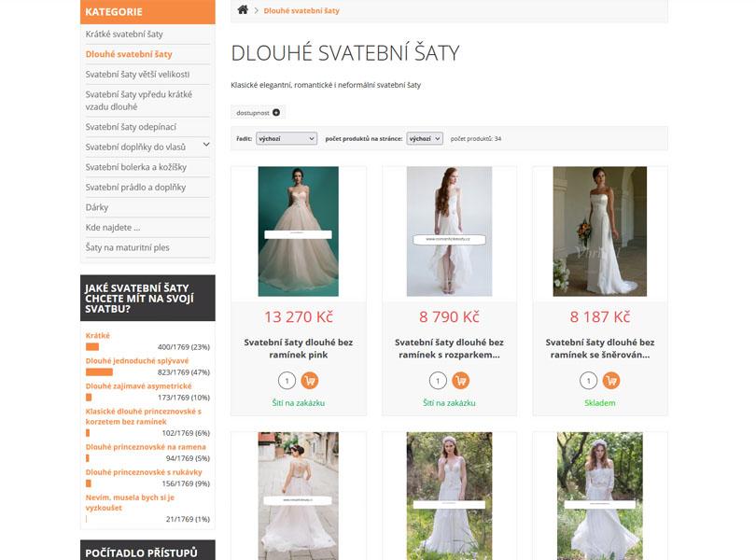The image size is (756, 560).
Task: Vote for Nevím, musela bych si je vyzkoušet
Action: pyautogui.click(x=130, y=503)
